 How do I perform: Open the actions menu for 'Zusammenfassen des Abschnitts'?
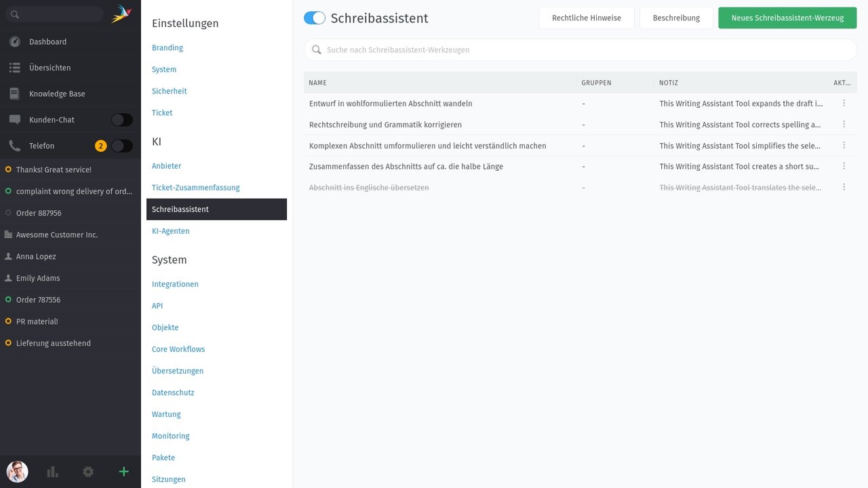(844, 166)
